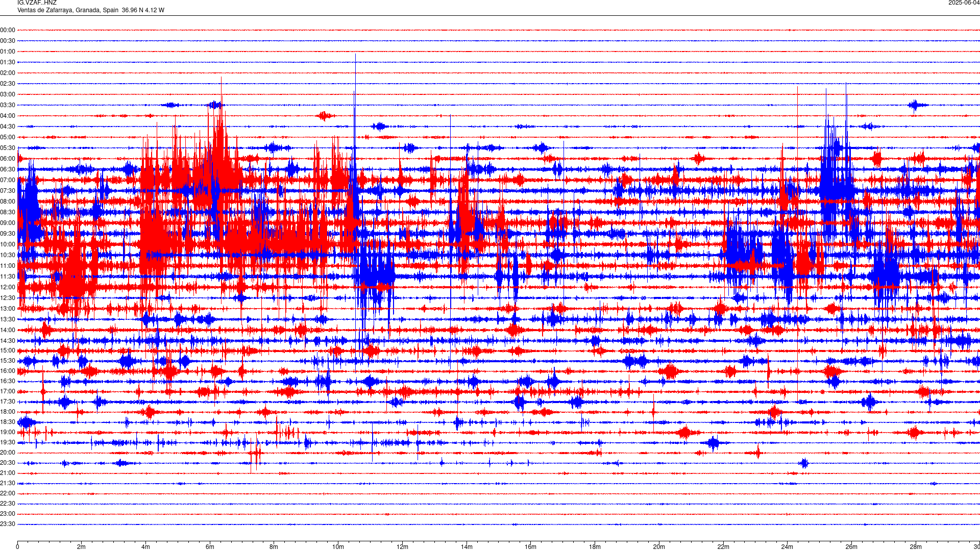Image resolution: width=980 pixels, height=551 pixels.
Task: Select the 23:00 time row label
Action: point(8,514)
